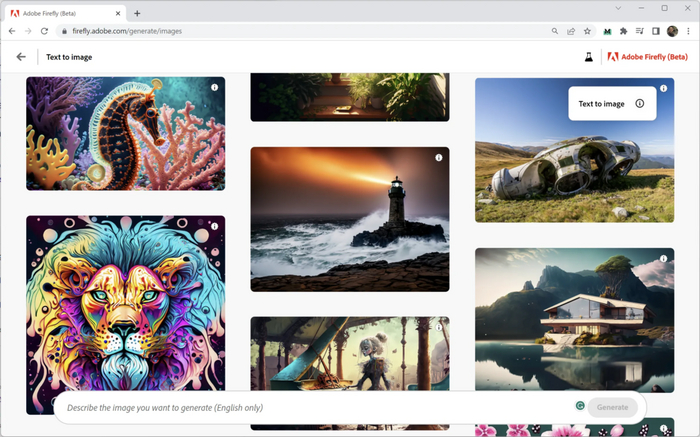The height and width of the screenshot is (437, 700).
Task: Share this page icon in address bar
Action: point(571,31)
